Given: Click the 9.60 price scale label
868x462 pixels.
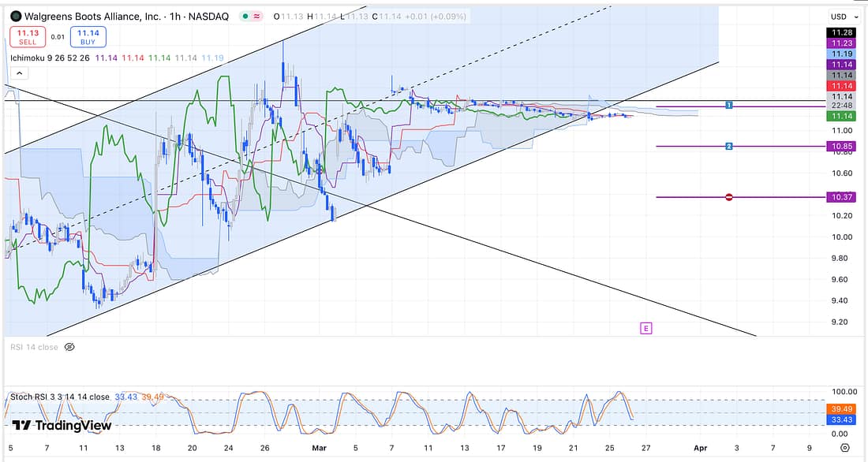Looking at the screenshot, I should coord(840,279).
